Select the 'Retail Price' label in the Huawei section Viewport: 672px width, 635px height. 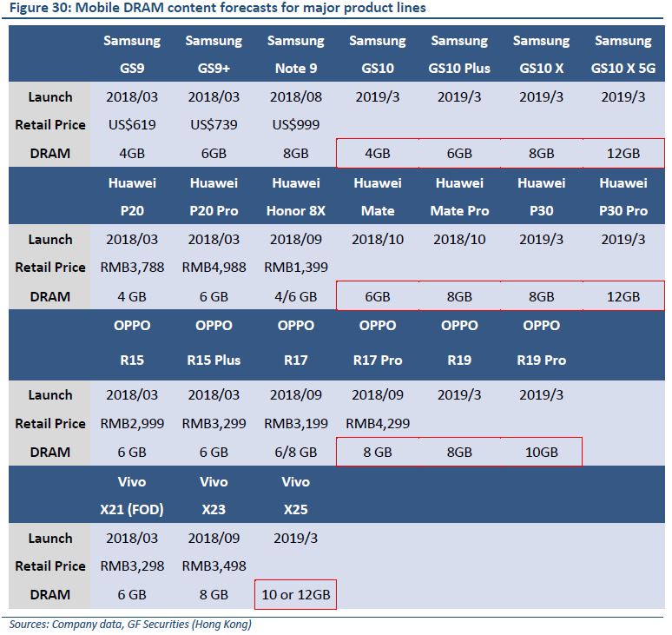(50, 268)
